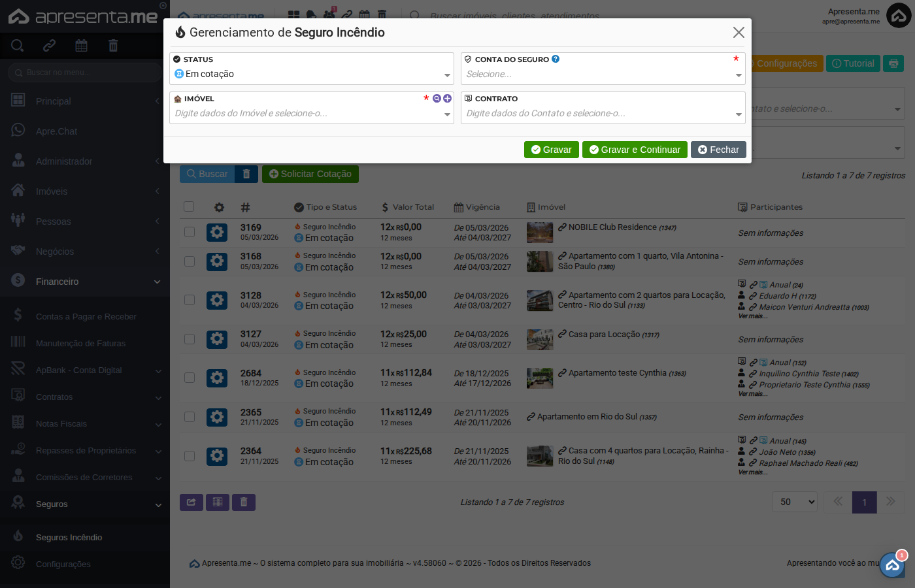Click the Contrato search input field
The height and width of the screenshot is (588, 915).
pyautogui.click(x=598, y=114)
